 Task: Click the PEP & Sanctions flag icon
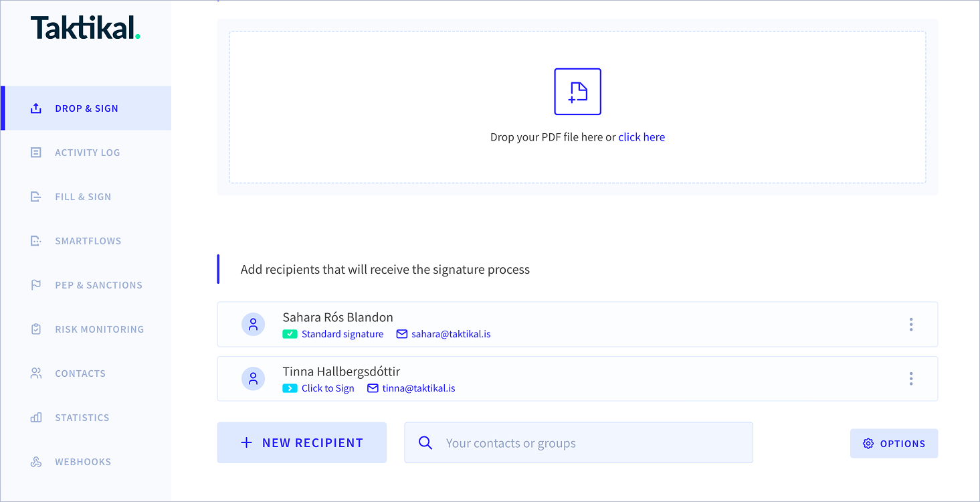click(x=36, y=285)
